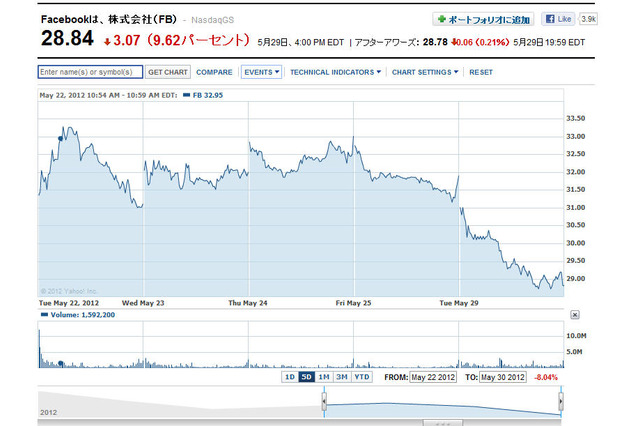Open the COMPARE option

click(x=214, y=72)
